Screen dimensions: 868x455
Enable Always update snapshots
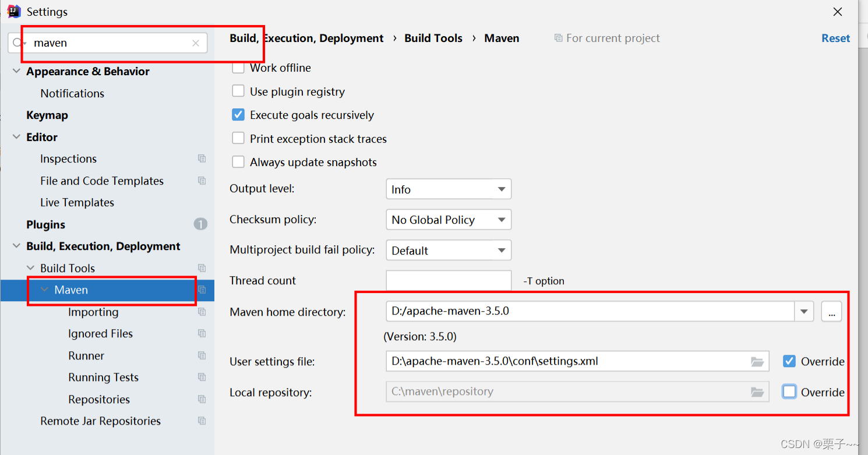(238, 162)
